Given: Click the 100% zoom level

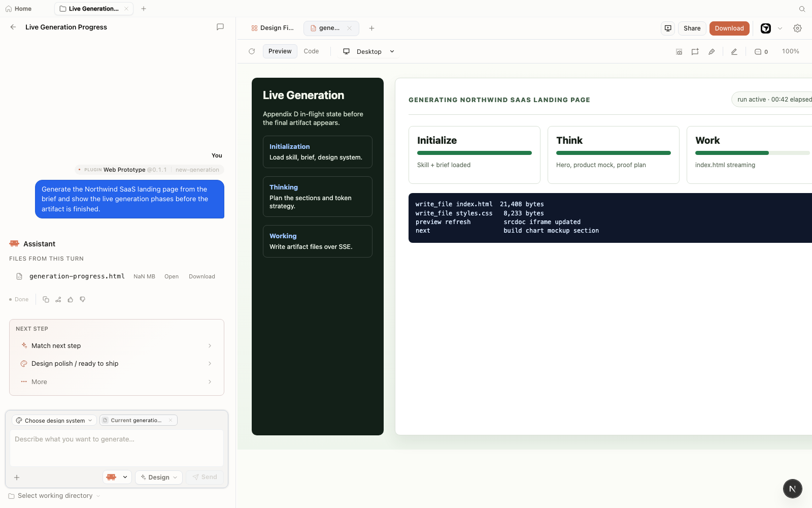Looking at the screenshot, I should point(790,52).
